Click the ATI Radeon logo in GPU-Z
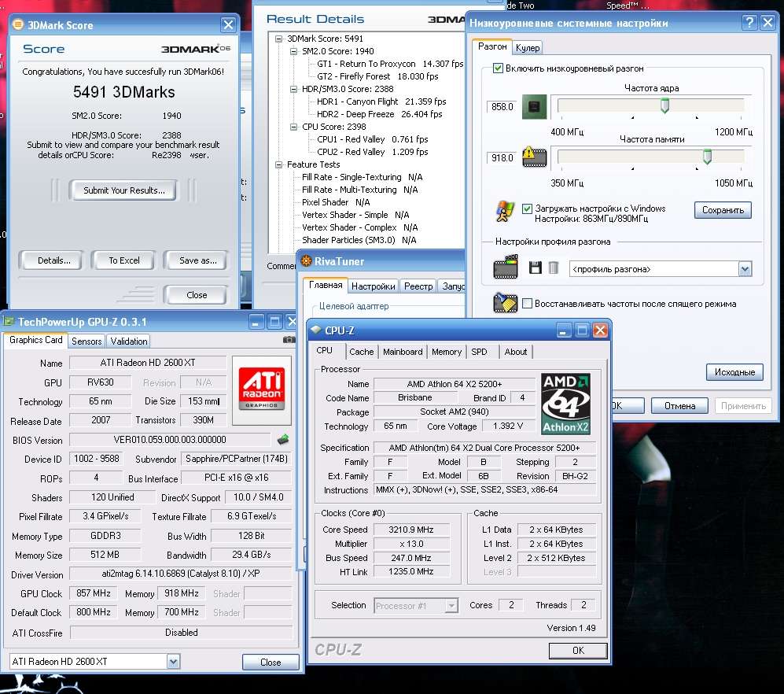Viewport: 784px width, 694px height. [262, 389]
